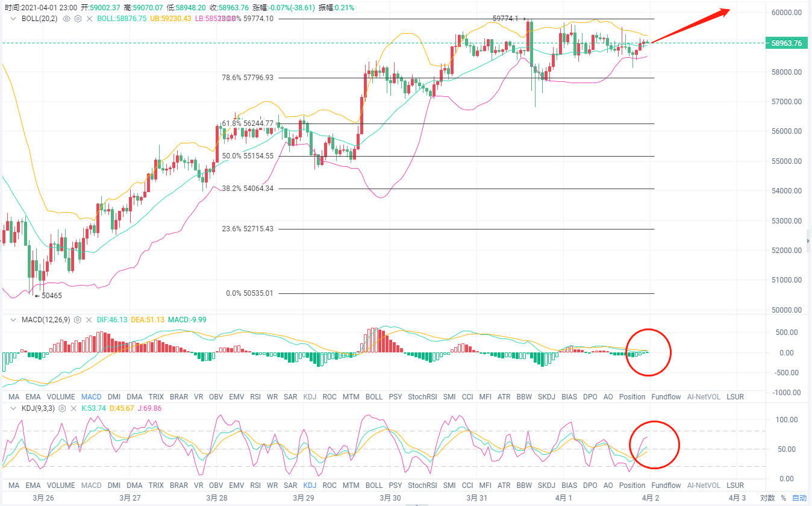
Task: Select Position in the KDJ panel bottom row
Action: click(632, 486)
